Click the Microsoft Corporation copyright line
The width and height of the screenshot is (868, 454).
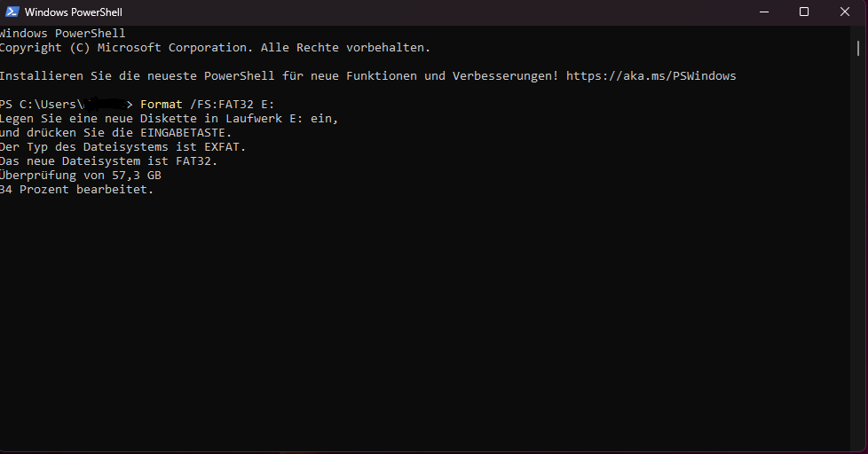[215, 48]
